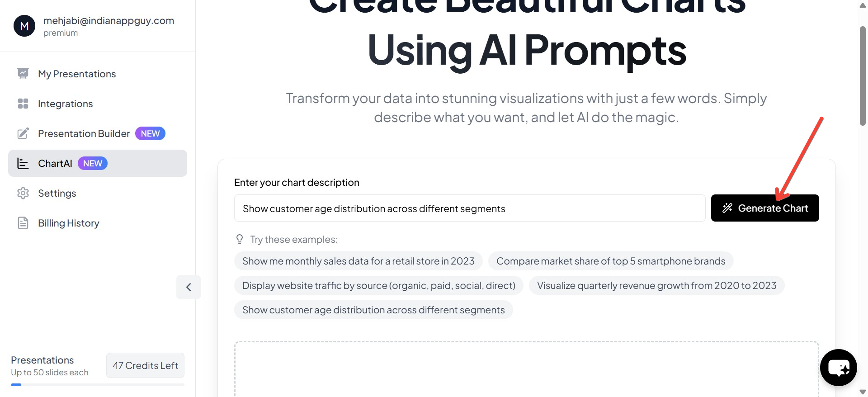
Task: Collapse the sidebar with the chevron arrow
Action: (x=189, y=287)
